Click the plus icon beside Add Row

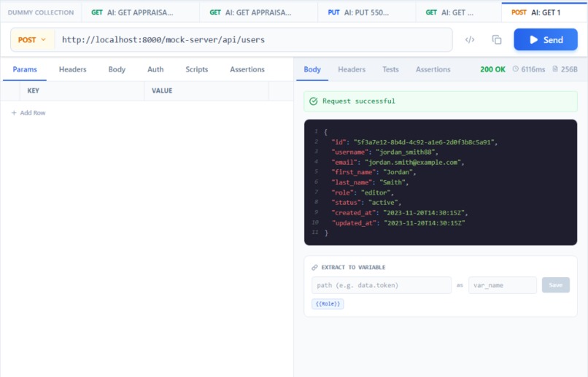[14, 113]
